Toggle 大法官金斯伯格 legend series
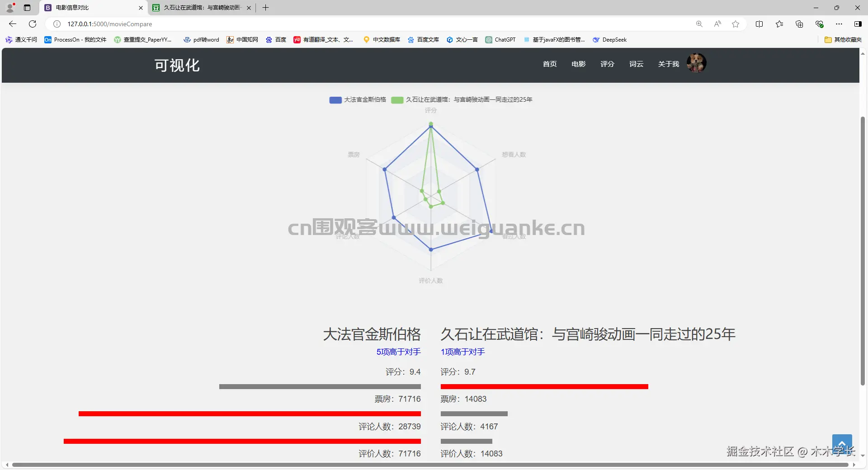 [358, 99]
